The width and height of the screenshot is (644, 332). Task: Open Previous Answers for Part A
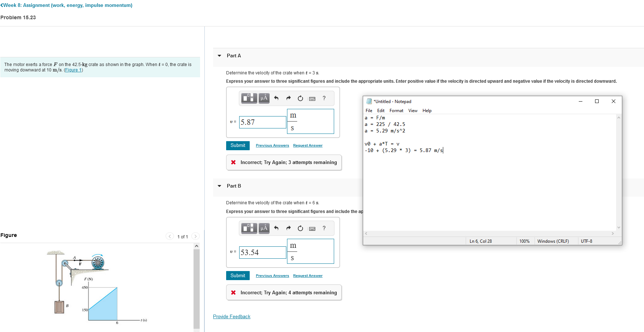click(273, 145)
